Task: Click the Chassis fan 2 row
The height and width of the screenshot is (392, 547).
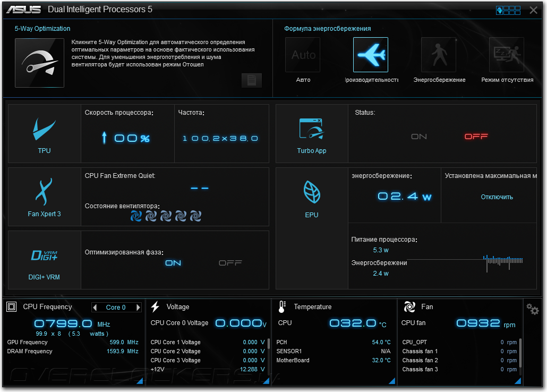Action: [x=459, y=360]
